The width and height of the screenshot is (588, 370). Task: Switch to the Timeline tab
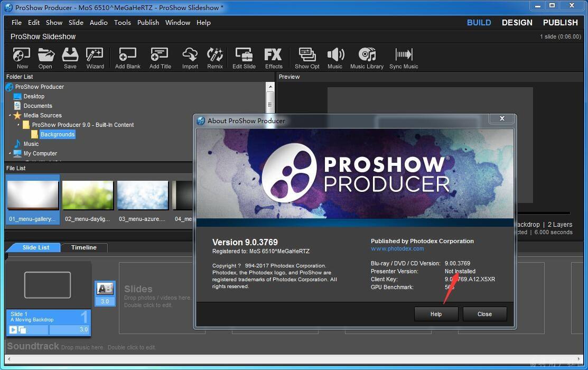point(84,247)
